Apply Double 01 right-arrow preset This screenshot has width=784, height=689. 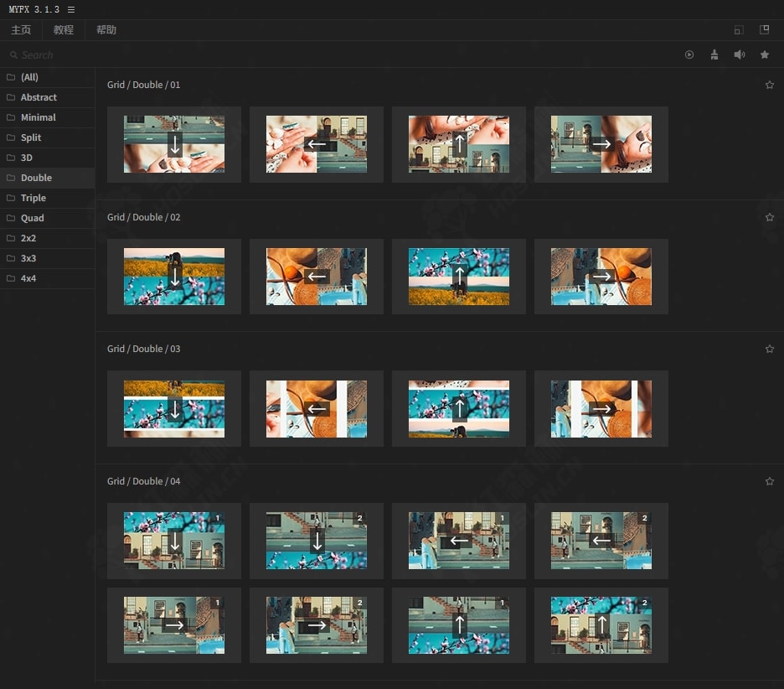click(601, 144)
